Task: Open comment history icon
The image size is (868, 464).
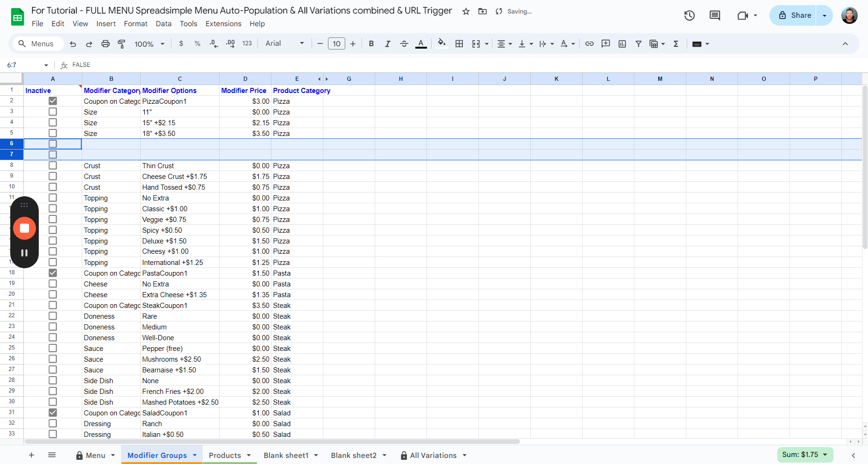Action: click(x=715, y=15)
